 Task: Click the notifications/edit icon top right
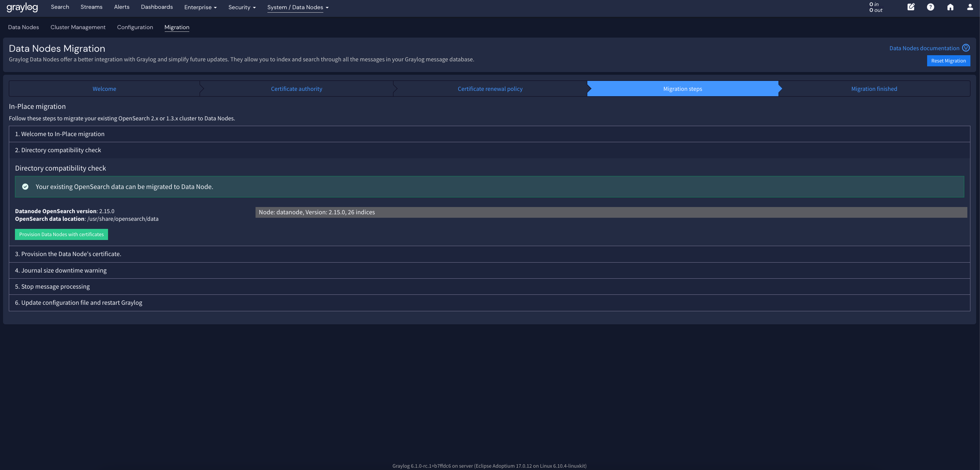coord(911,8)
